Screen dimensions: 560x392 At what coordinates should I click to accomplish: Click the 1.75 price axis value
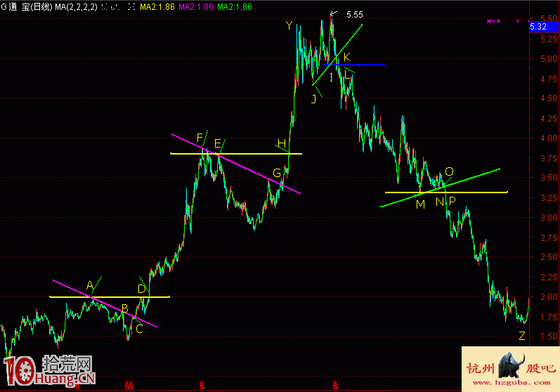pyautogui.click(x=549, y=317)
